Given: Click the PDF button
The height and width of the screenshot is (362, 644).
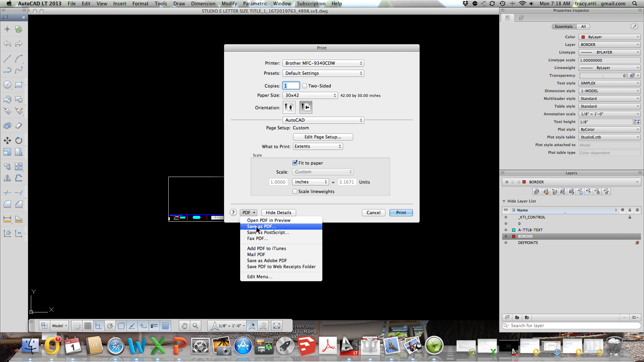Looking at the screenshot, I should 249,213.
